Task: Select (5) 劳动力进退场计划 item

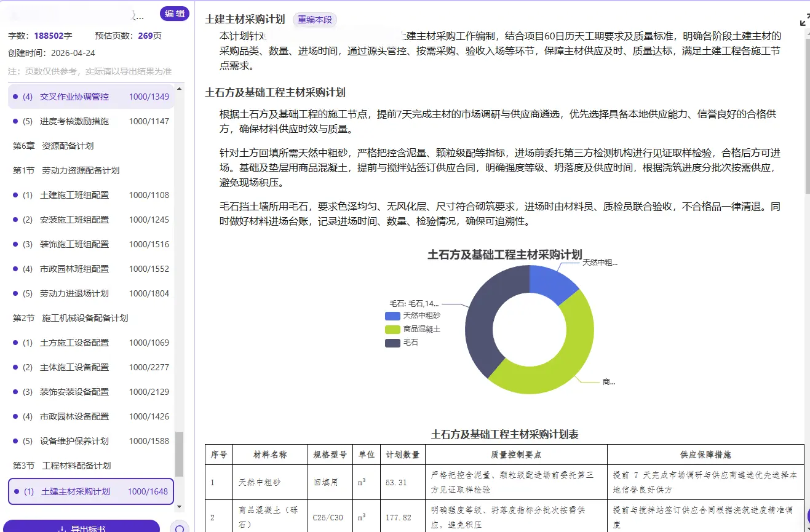Action: [91, 293]
